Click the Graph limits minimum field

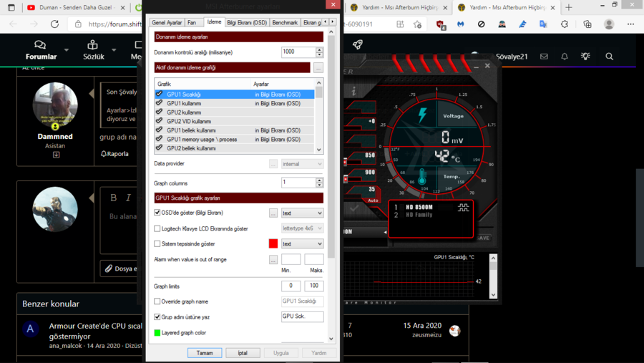pos(291,286)
